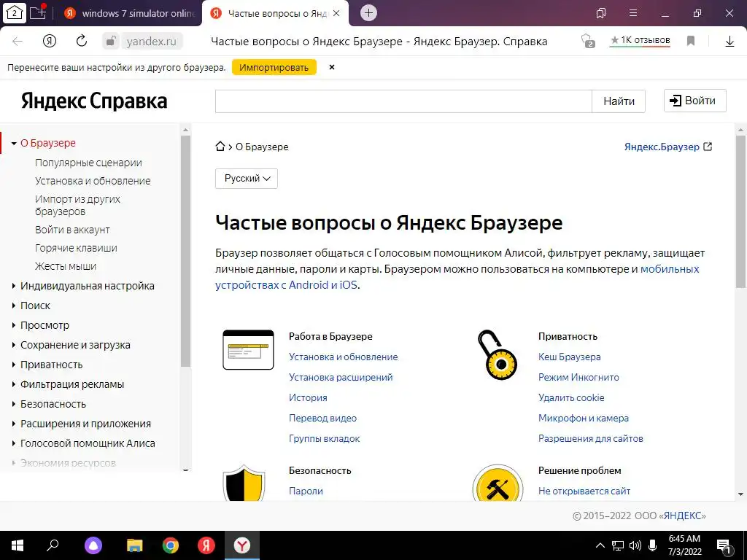Click the new tab group icon with red dot

(x=38, y=12)
